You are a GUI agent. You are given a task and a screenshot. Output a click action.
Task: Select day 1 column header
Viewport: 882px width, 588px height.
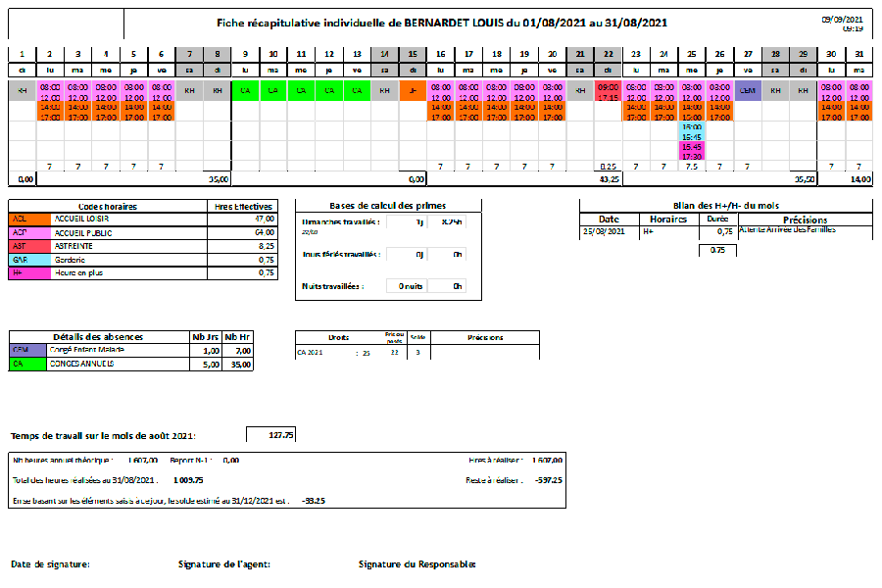tap(22, 54)
